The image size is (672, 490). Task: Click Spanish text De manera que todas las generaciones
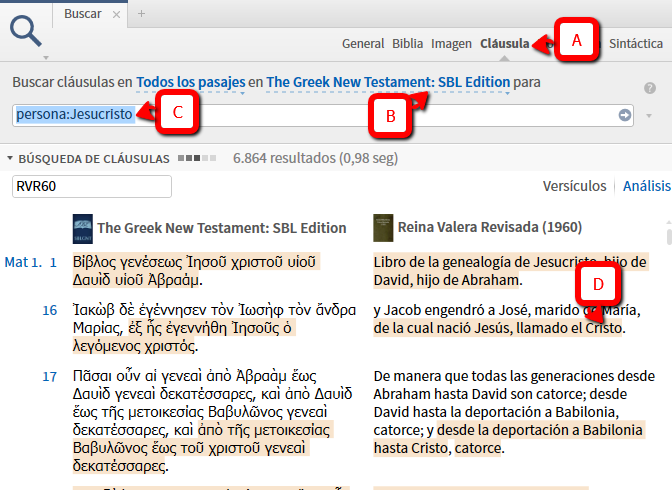pos(493,376)
